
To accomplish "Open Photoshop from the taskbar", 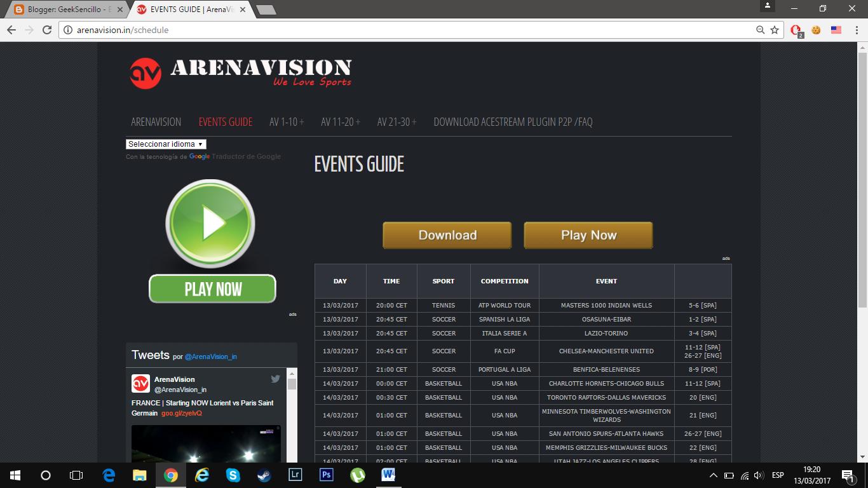I will click(x=326, y=475).
